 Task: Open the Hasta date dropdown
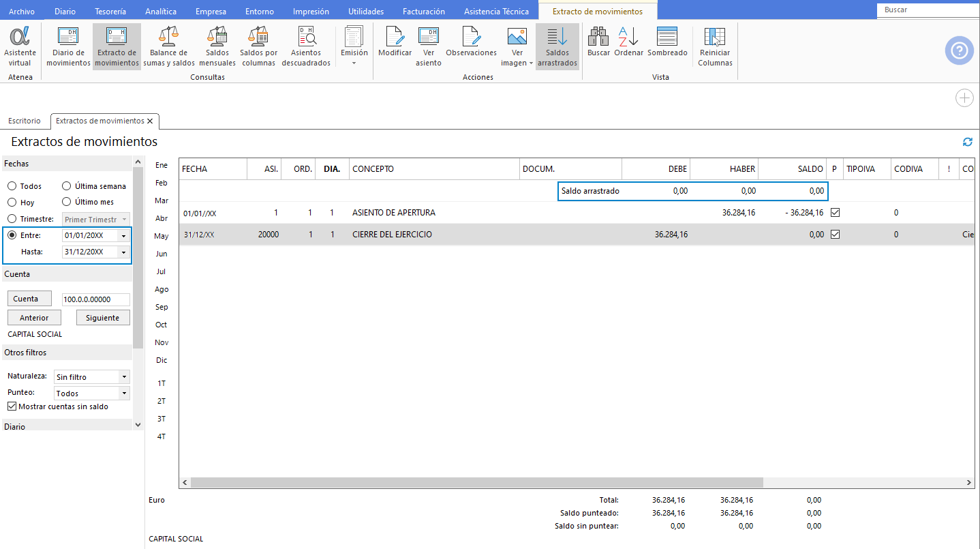(123, 252)
